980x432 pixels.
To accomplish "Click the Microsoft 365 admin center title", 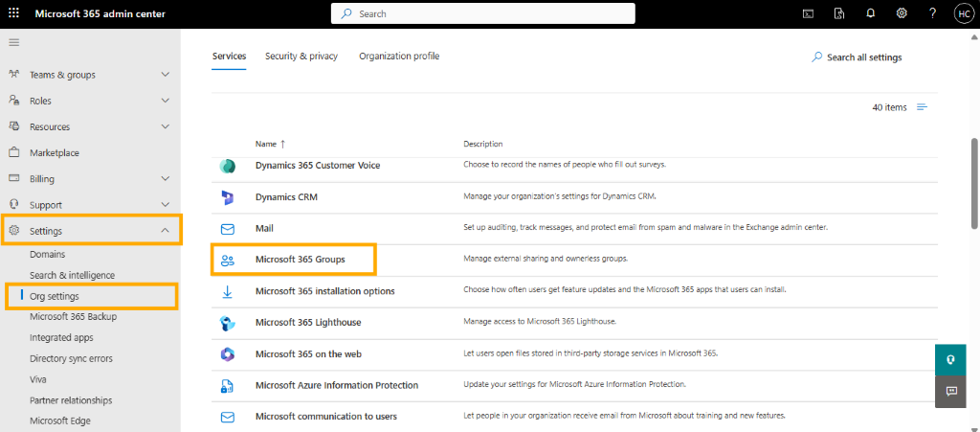I will (x=100, y=13).
